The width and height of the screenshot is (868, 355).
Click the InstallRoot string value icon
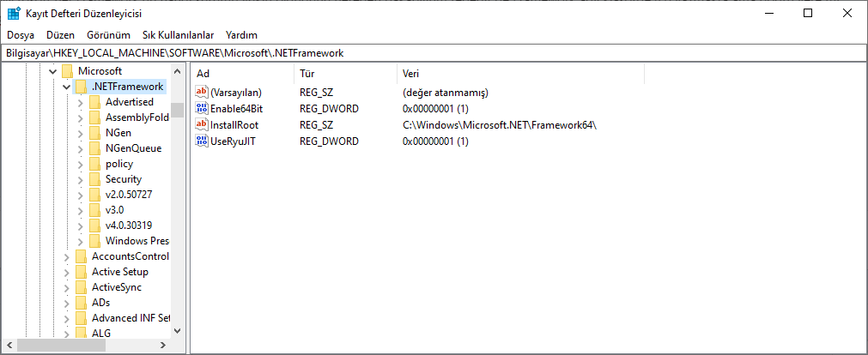203,125
